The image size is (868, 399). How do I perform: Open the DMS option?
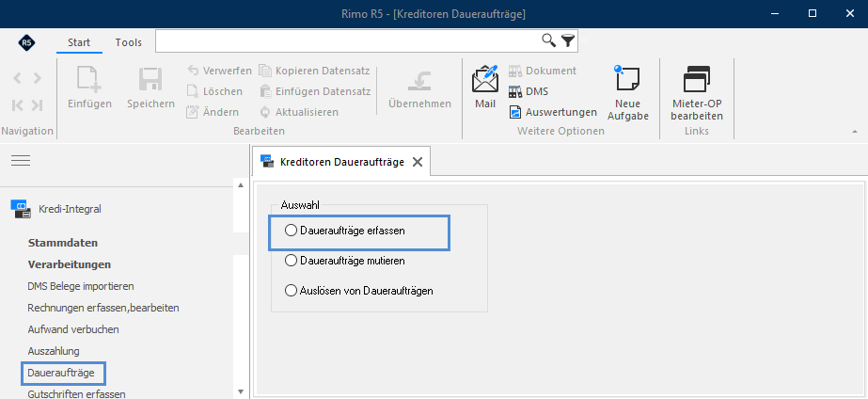(529, 91)
